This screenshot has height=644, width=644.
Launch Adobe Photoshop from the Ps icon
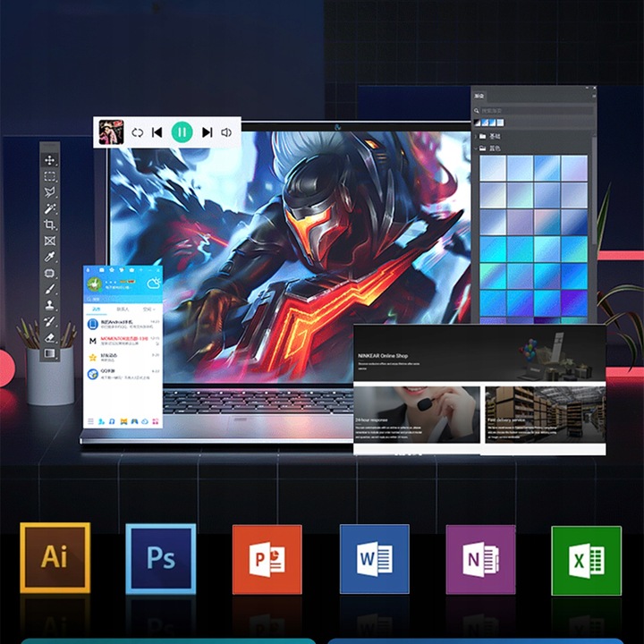161,558
